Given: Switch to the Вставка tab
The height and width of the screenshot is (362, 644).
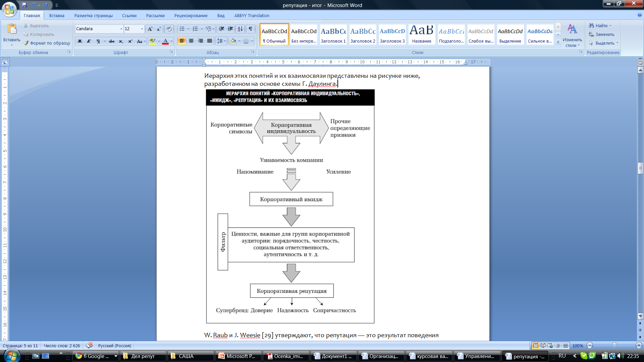Looking at the screenshot, I should click(57, 15).
